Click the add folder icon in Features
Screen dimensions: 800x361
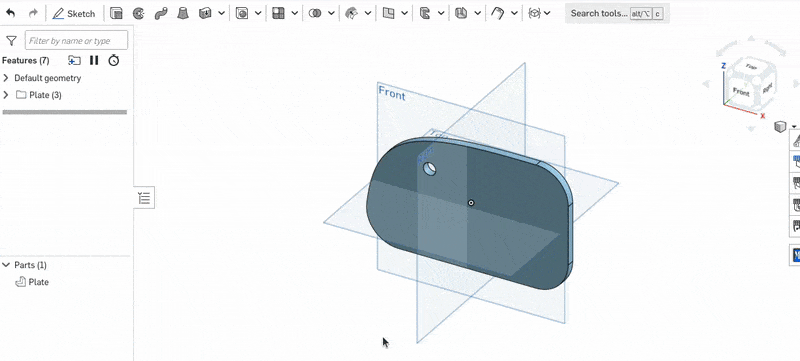[x=74, y=61]
